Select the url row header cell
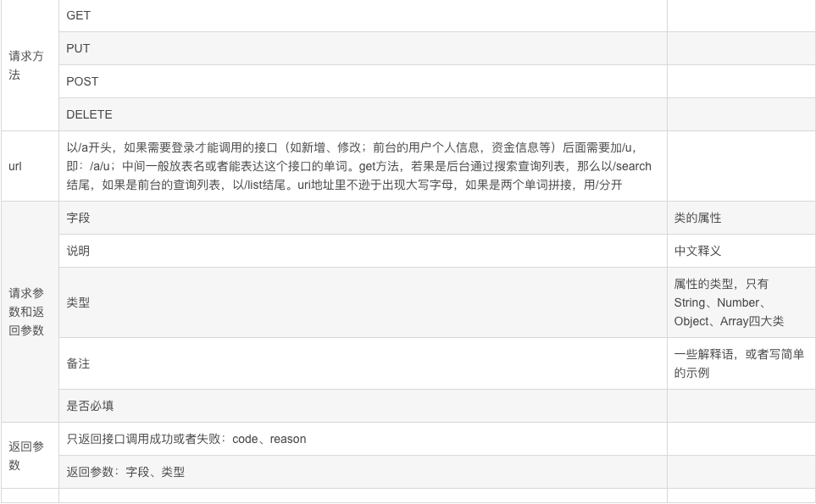 (x=15, y=166)
